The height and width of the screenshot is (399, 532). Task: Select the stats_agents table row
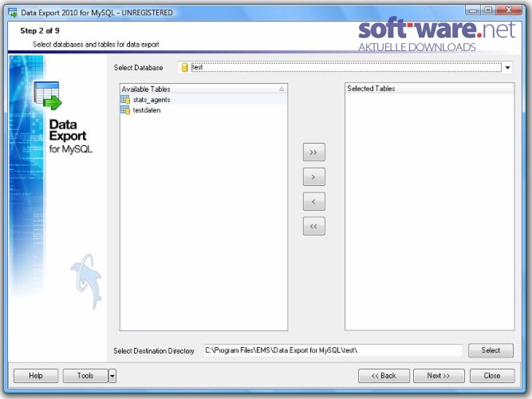pos(203,100)
